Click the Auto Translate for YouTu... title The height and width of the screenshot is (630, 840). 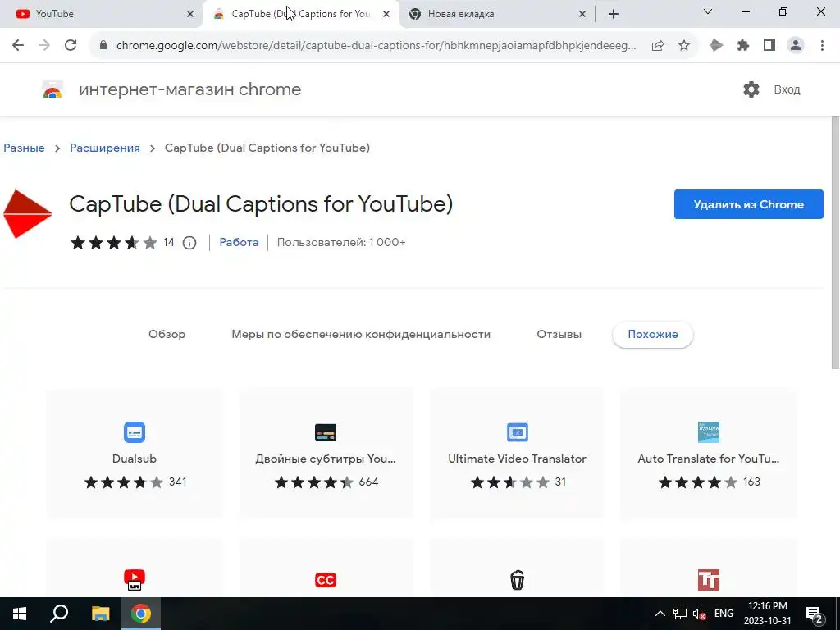(x=708, y=459)
